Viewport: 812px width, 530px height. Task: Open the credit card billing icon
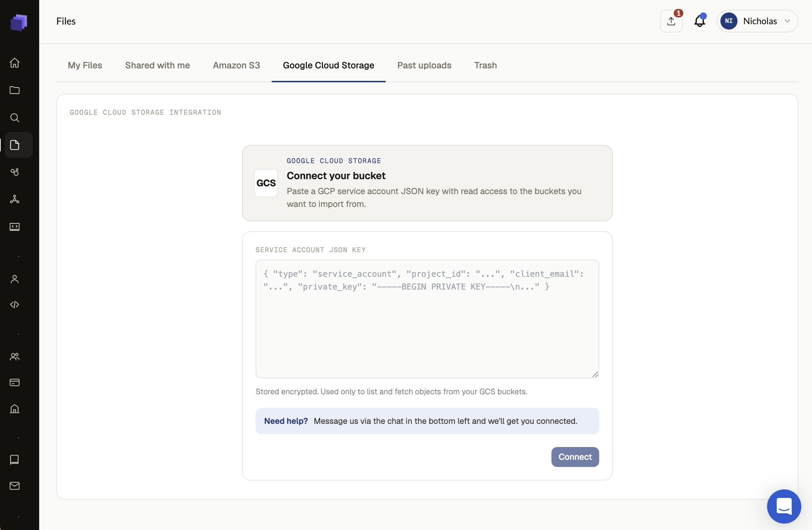click(x=15, y=383)
